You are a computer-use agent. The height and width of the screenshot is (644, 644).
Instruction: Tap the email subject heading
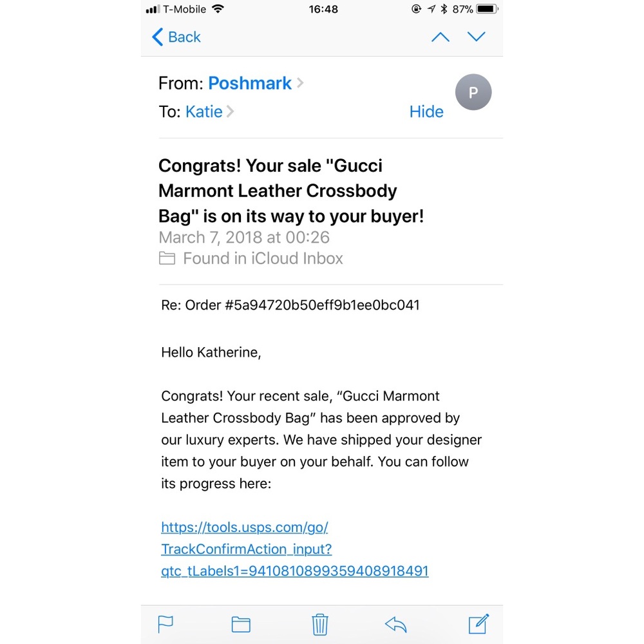[x=291, y=191]
